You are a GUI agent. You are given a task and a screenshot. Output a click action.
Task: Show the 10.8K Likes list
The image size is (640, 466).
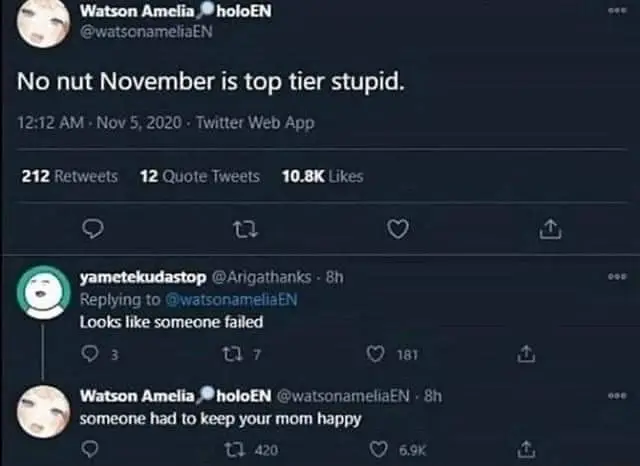[322, 176]
